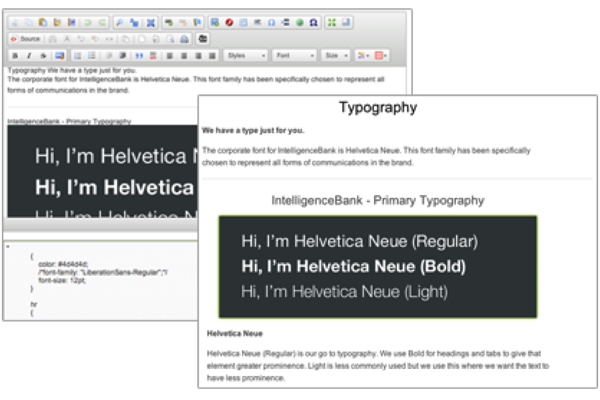
Task: Click the 'color: #4d4d4d;' line in CSS pane
Action: click(63, 264)
